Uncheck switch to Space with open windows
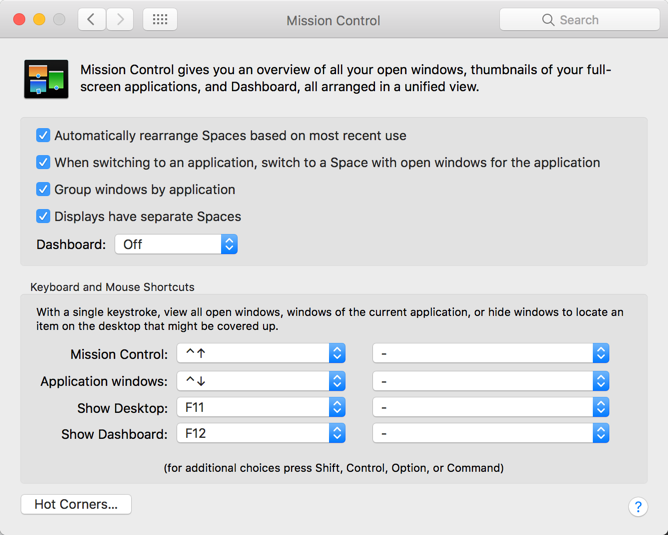Screen dimensions: 668x535 (x=43, y=162)
